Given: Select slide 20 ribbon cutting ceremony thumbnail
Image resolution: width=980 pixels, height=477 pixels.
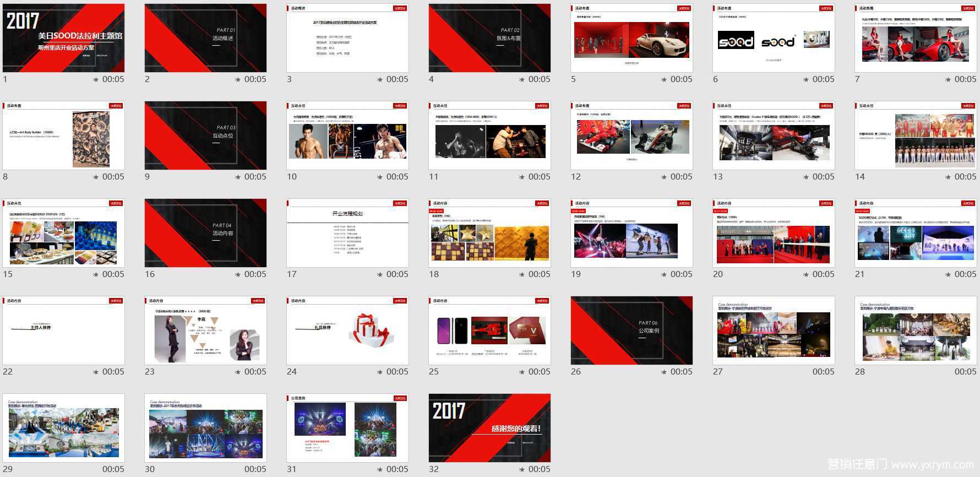Looking at the screenshot, I should (x=774, y=233).
